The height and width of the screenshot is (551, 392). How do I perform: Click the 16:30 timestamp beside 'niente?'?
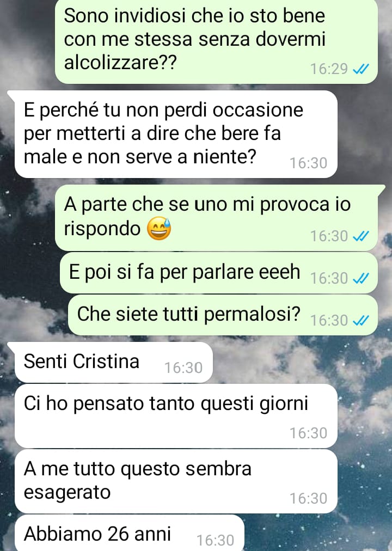[308, 163]
